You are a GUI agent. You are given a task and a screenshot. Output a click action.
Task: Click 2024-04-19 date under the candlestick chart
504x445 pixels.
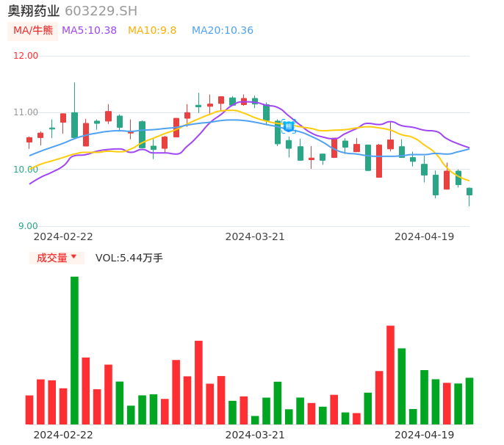pos(424,236)
